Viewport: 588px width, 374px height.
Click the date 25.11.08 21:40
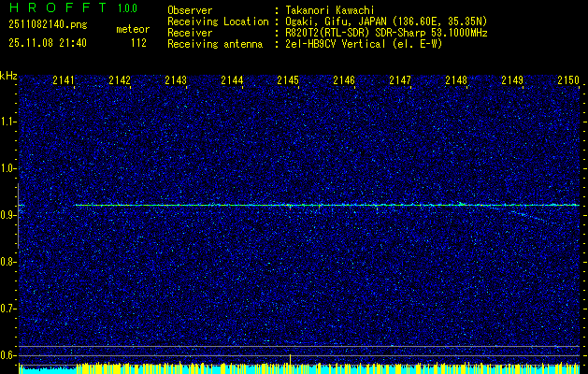coord(48,43)
